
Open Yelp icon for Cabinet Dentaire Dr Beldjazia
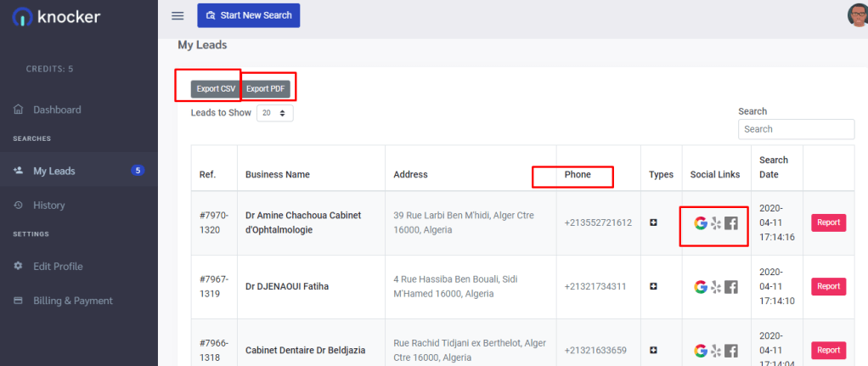click(x=716, y=351)
